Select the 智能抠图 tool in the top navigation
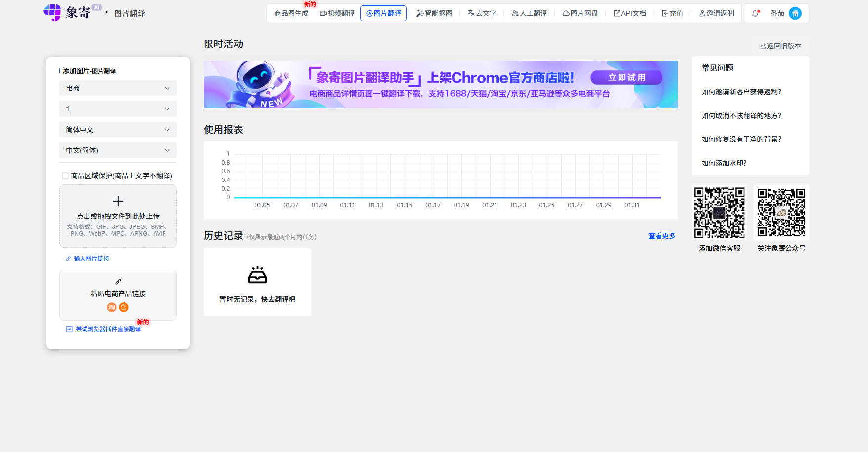868x452 pixels. coord(434,13)
